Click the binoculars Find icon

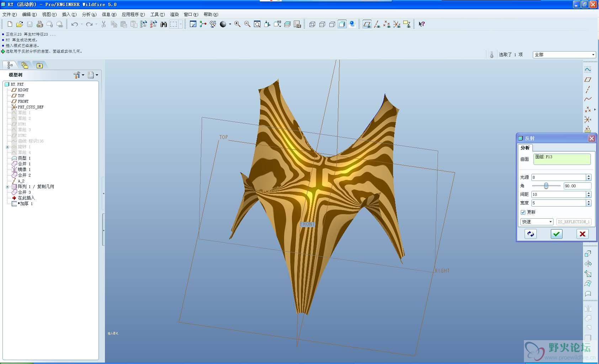[164, 24]
